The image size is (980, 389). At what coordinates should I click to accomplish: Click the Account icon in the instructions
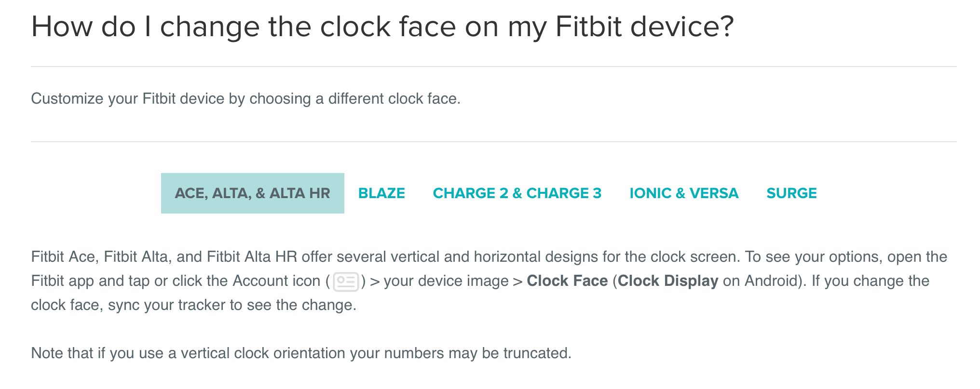tap(346, 282)
